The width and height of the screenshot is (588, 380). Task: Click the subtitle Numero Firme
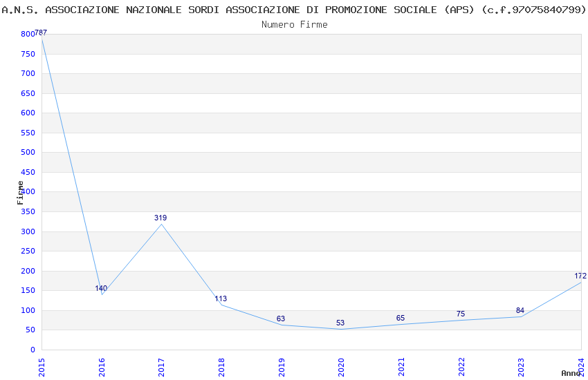[295, 25]
